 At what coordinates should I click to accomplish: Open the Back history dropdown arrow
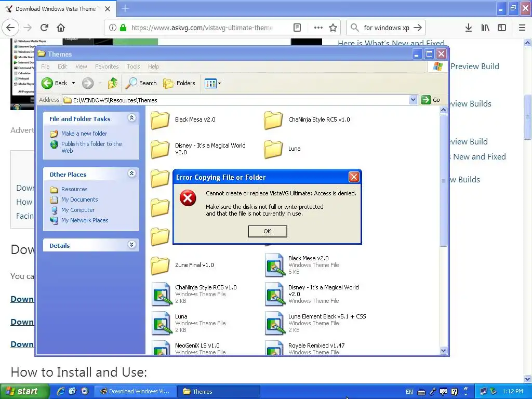(73, 83)
